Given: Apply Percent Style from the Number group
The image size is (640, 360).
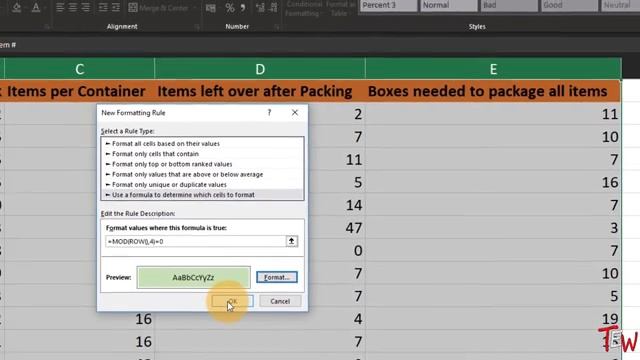Looking at the screenshot, I should 230,8.
